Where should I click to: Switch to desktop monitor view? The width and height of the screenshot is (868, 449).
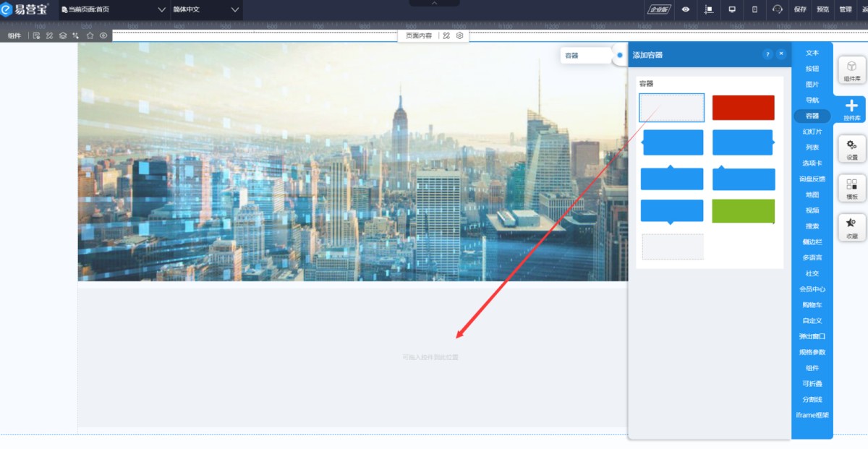(x=732, y=9)
